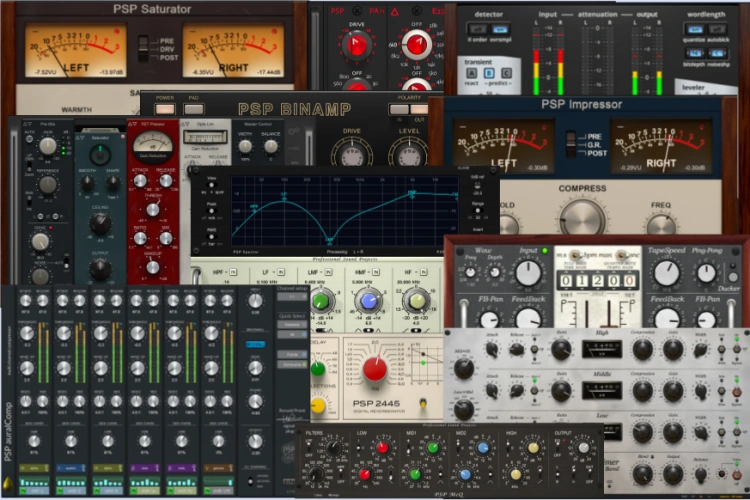Click the Master Control BALANCE knob
750x500 pixels.
point(271,146)
